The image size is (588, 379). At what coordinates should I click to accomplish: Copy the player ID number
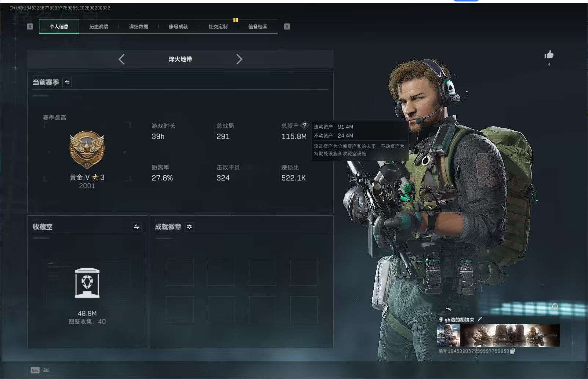(513, 351)
